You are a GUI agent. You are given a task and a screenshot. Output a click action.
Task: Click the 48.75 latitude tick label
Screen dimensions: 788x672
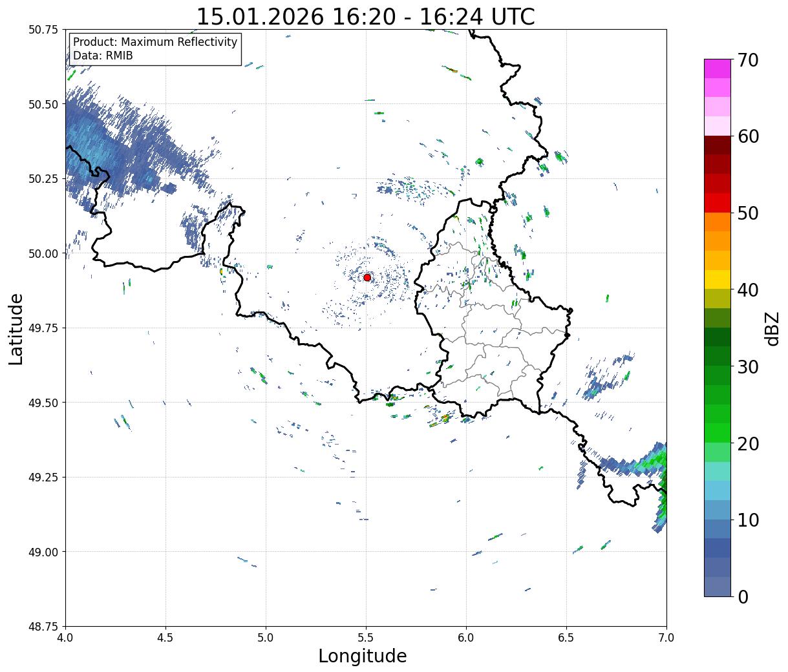coord(43,627)
